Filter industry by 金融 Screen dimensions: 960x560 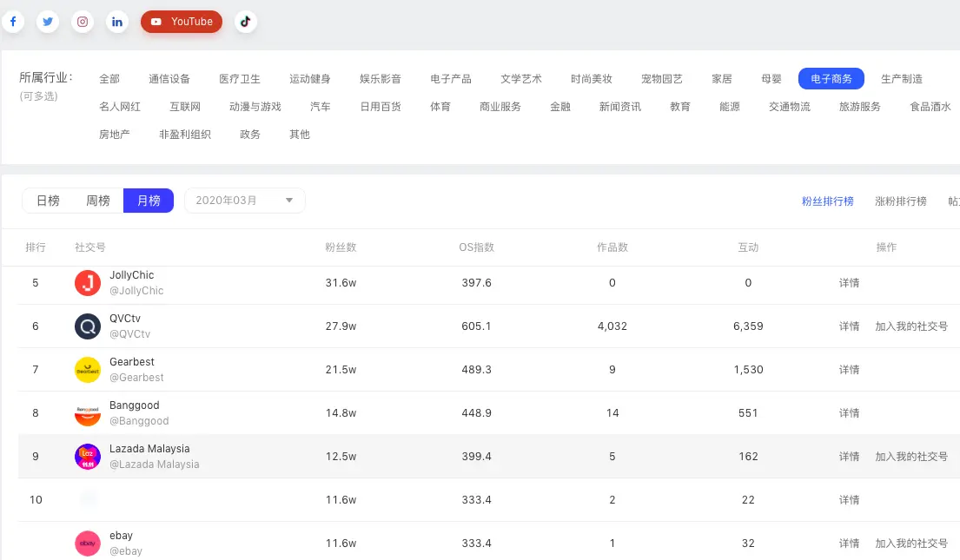561,107
